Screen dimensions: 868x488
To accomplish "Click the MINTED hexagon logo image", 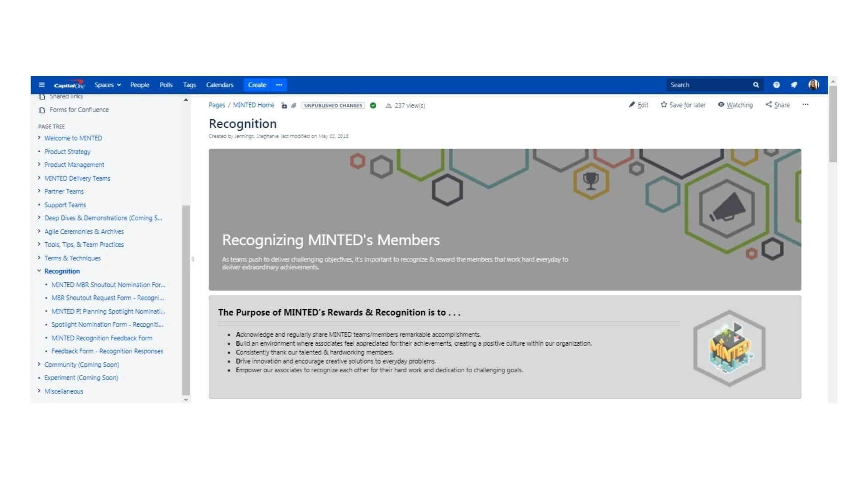I will [x=729, y=348].
